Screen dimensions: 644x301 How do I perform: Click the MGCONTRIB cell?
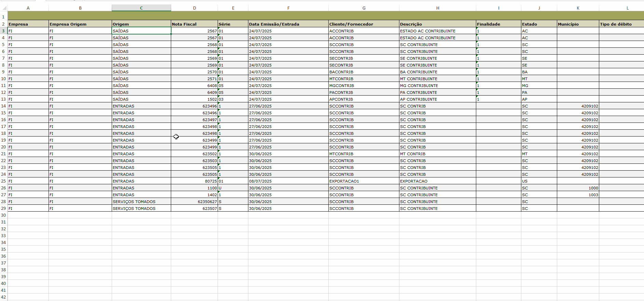(x=364, y=86)
